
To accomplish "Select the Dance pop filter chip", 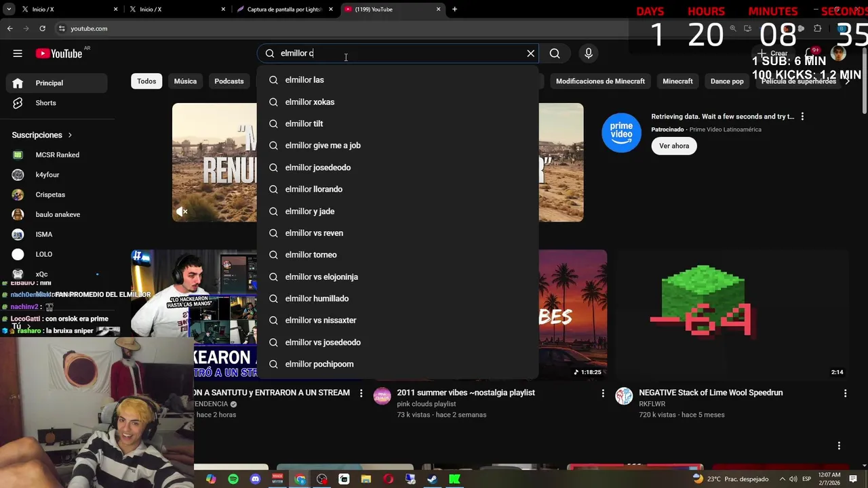I will pos(727,81).
